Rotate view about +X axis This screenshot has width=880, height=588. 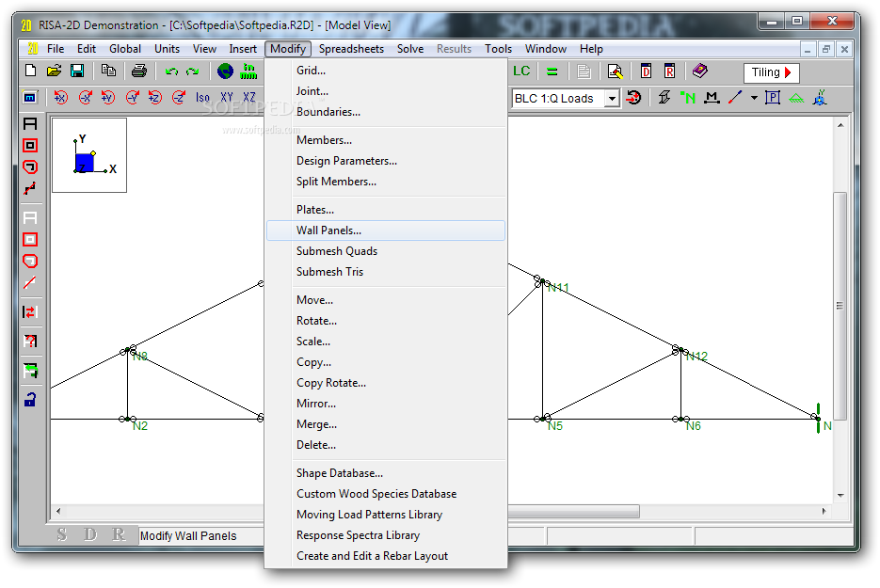pos(60,98)
